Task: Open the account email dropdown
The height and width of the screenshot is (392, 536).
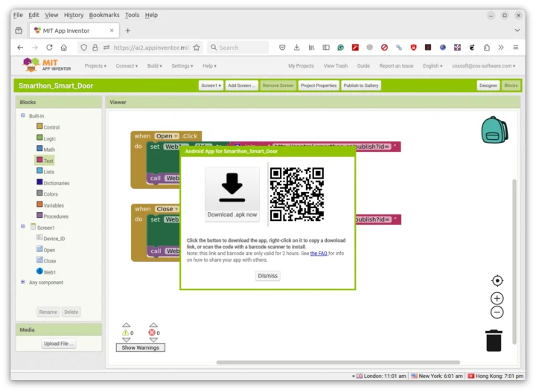Action: tap(483, 66)
